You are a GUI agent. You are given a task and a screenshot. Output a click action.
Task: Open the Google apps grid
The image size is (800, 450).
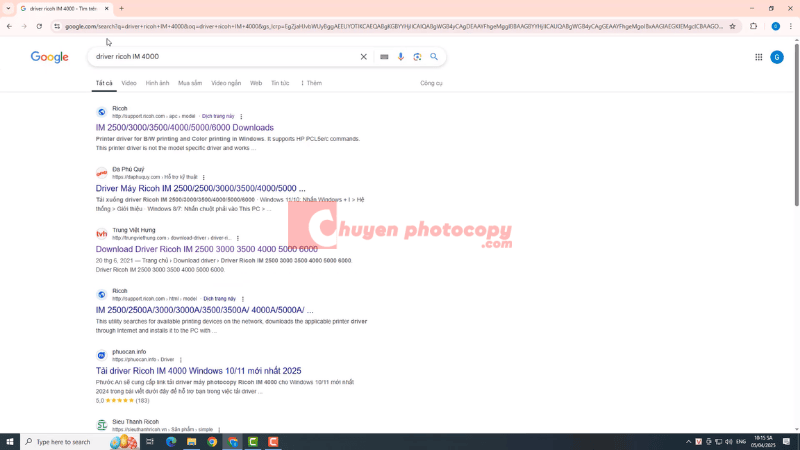pos(759,57)
